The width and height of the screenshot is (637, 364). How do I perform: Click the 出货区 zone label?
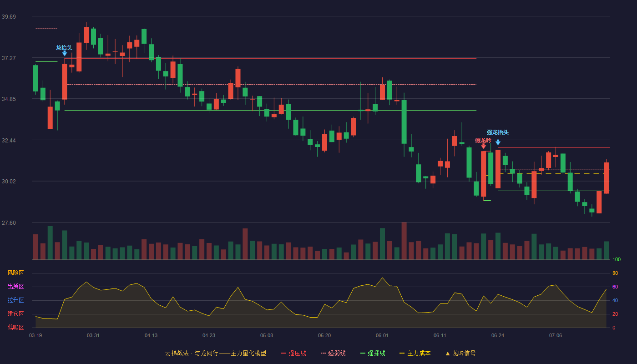[x=15, y=287]
